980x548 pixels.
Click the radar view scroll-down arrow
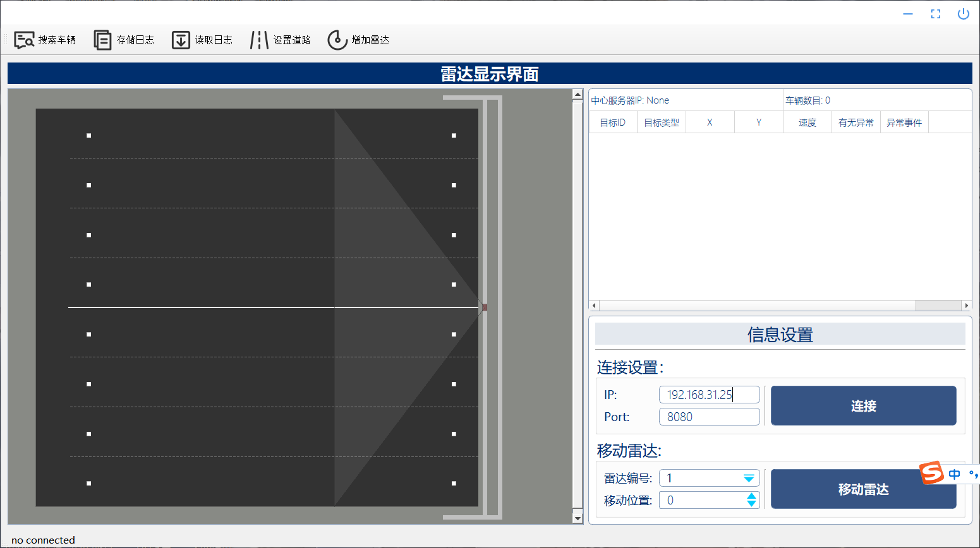pos(578,518)
